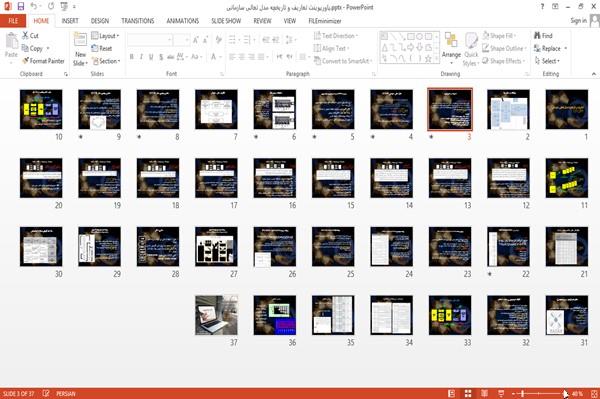Open the font name combo box
This screenshot has height=399, width=600.
tap(149, 40)
